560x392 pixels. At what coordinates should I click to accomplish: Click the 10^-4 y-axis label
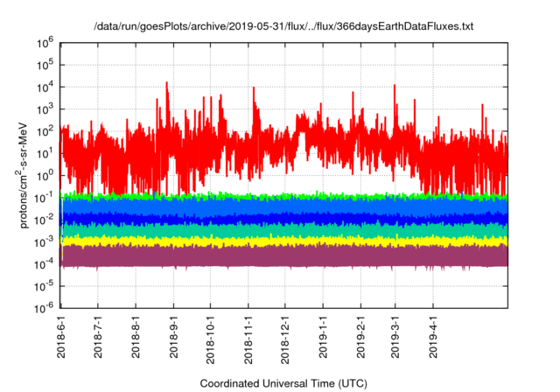coord(44,264)
